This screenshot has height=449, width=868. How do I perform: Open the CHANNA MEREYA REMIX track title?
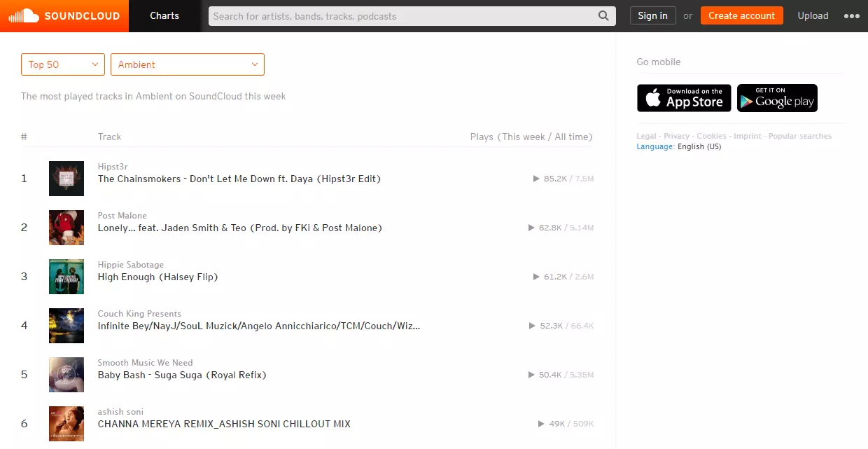[224, 424]
